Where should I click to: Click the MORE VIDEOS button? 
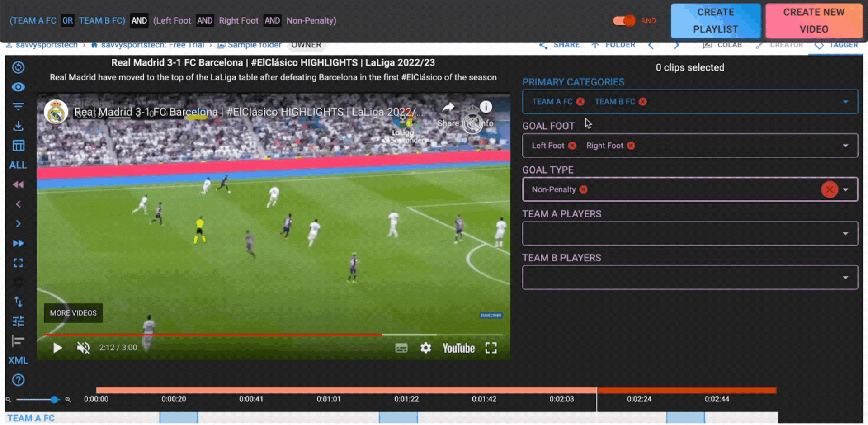tap(73, 313)
